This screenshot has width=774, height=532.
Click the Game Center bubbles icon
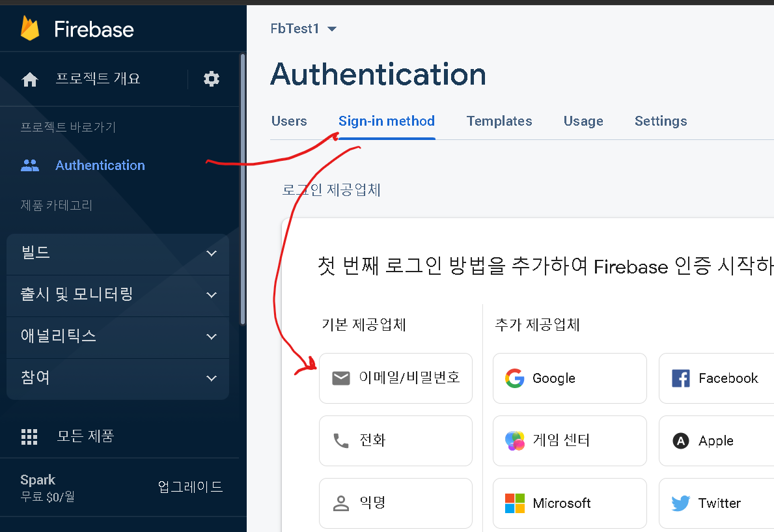(514, 441)
